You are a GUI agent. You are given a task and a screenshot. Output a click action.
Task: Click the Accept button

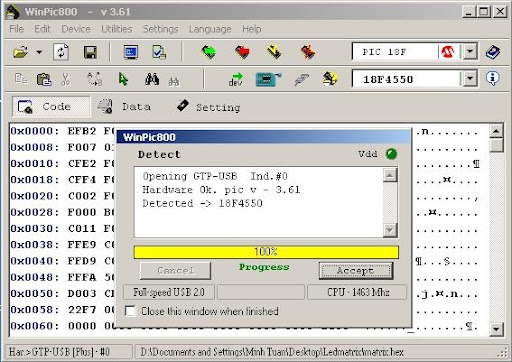tap(356, 271)
